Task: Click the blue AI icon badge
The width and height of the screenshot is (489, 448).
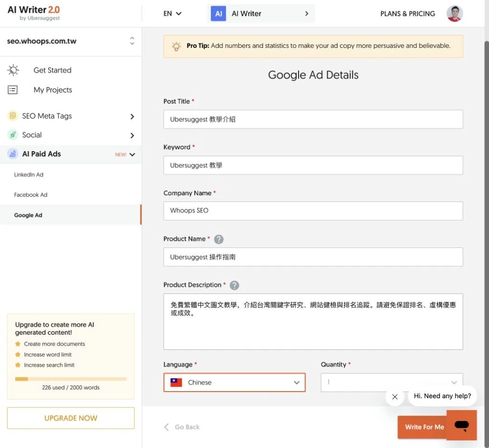Action: pos(218,13)
